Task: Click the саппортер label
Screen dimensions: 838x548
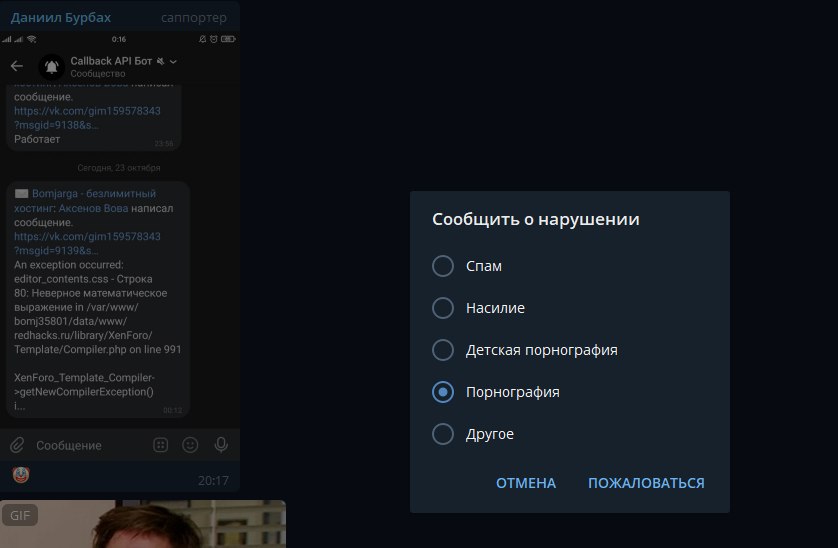Action: [x=193, y=18]
